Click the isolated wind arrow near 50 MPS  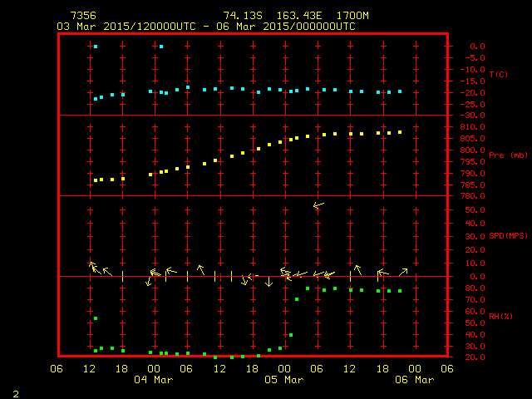point(318,204)
